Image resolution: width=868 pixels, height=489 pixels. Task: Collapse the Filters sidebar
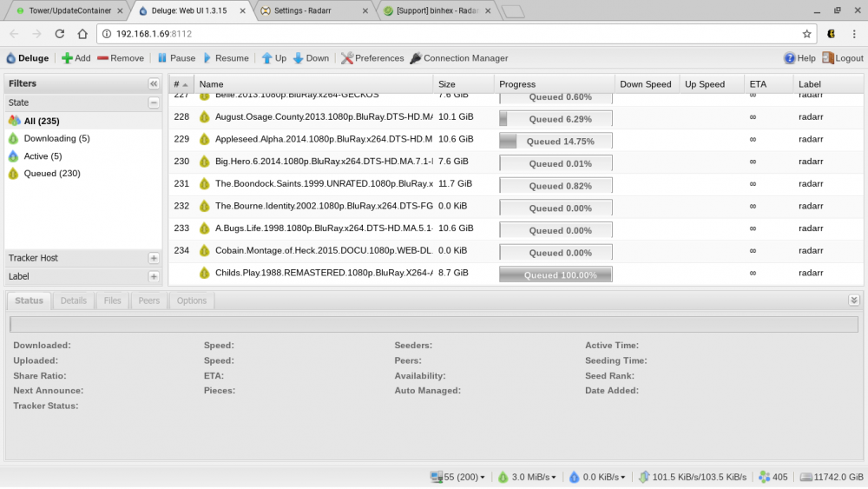click(154, 83)
